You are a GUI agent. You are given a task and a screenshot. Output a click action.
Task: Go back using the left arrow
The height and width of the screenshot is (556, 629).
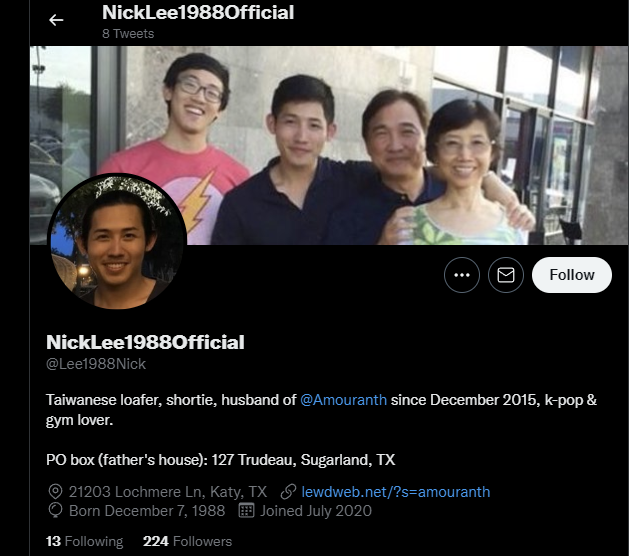(x=56, y=20)
